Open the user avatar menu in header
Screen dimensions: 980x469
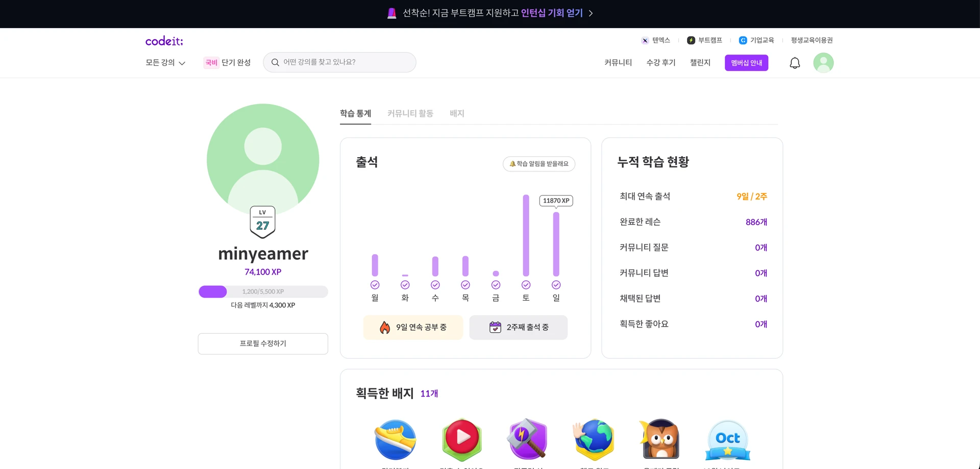click(x=823, y=63)
